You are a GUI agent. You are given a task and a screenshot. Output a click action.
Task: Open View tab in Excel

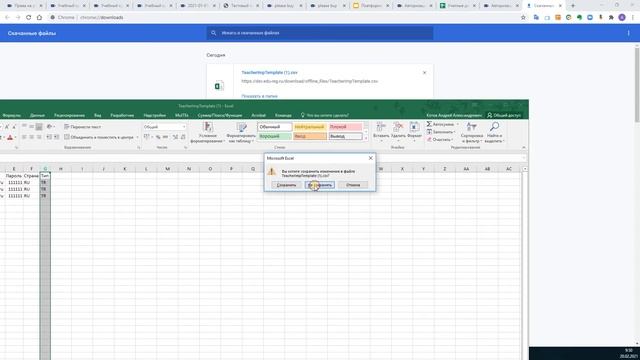98,116
